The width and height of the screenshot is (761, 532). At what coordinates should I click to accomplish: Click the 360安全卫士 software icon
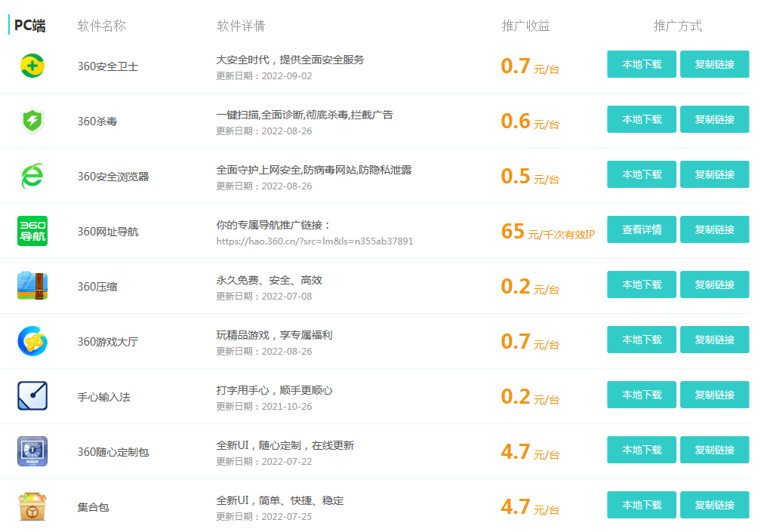32,66
